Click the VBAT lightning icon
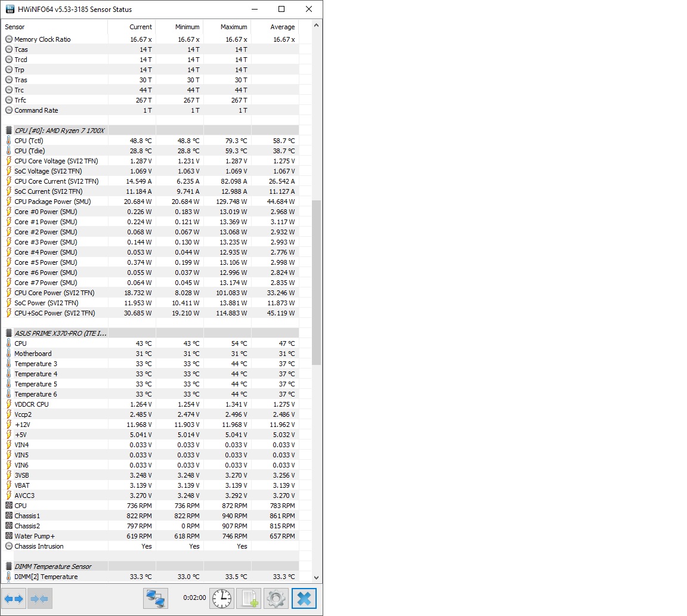687x616 pixels. coord(9,485)
